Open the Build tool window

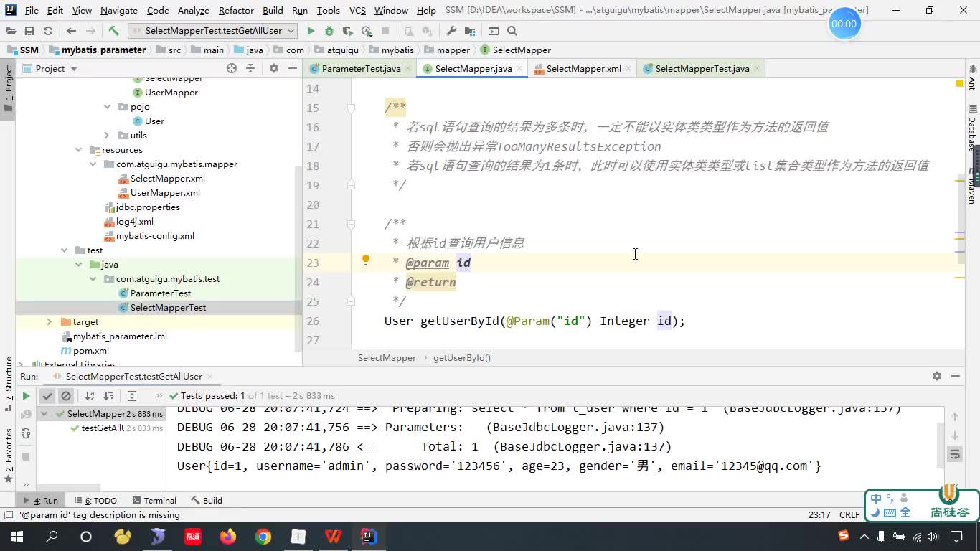click(207, 500)
